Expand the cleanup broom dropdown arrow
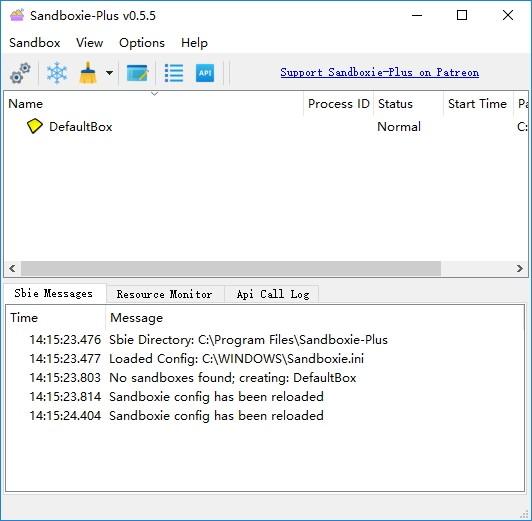The height and width of the screenshot is (521, 532). [x=109, y=73]
